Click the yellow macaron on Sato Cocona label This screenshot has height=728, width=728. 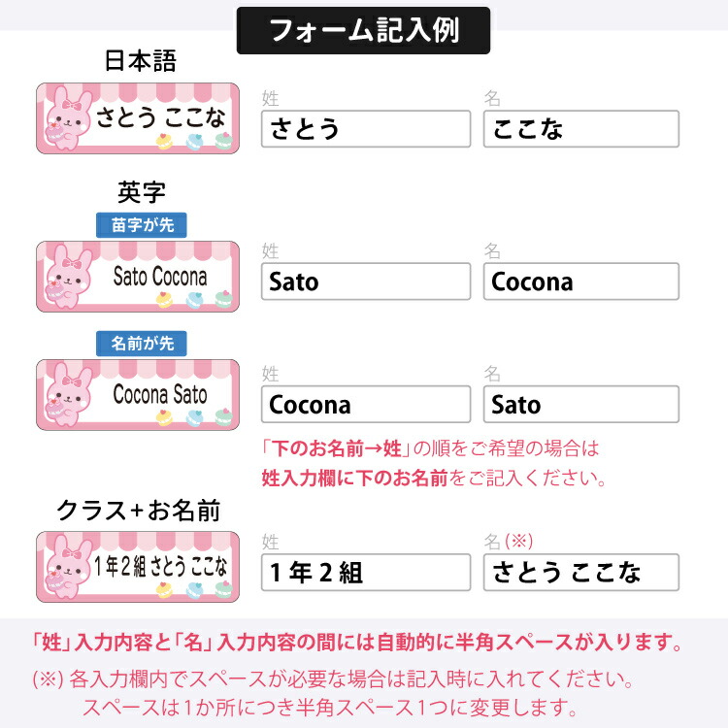tap(164, 300)
